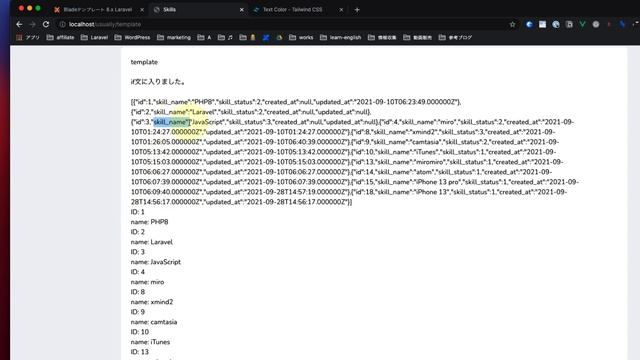
Task: Click the 'template' heading text
Action: 144,62
